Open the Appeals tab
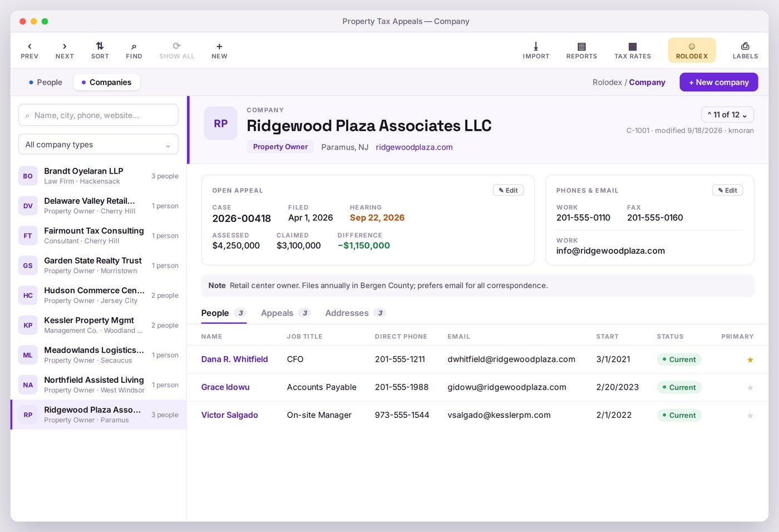This screenshot has height=532, width=779. pos(285,313)
